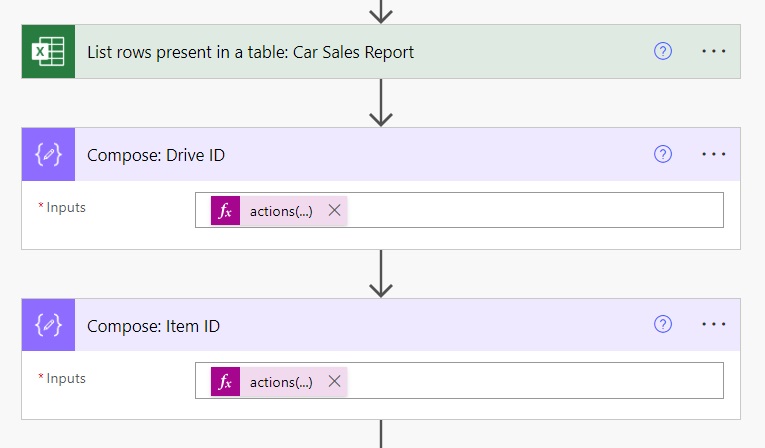Click the Compose icon on the Item ID action
The width and height of the screenshot is (765, 448).
48,325
